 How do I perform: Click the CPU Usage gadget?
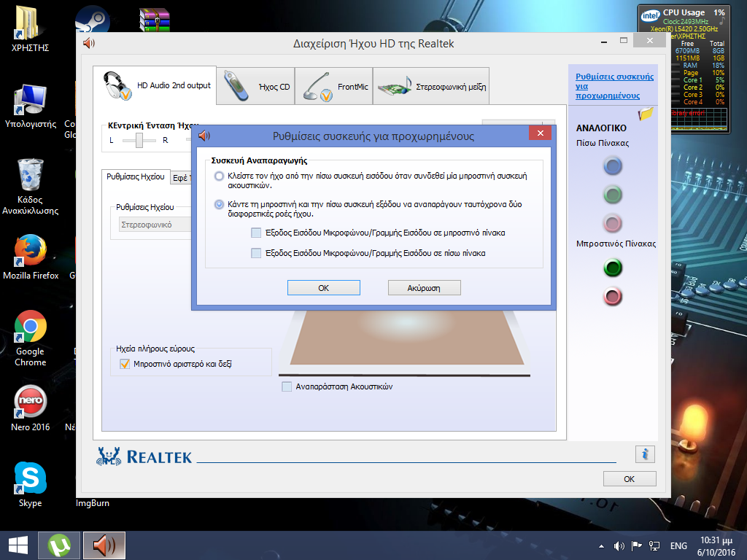coord(684,68)
